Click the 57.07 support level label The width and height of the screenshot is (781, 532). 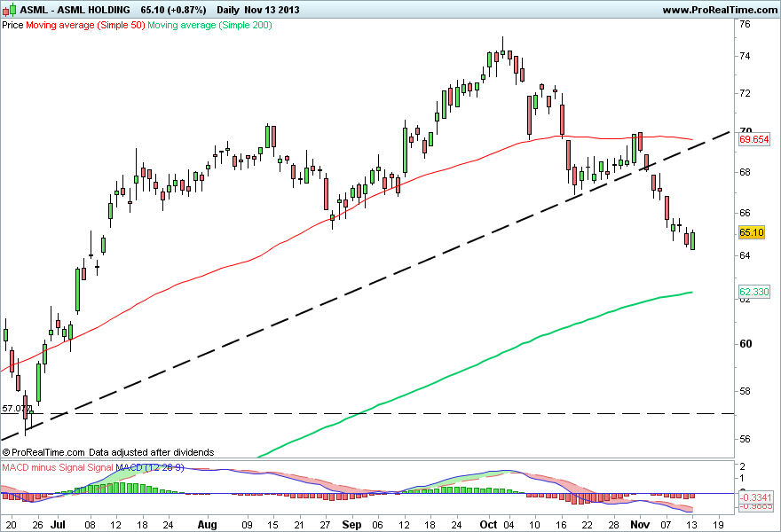17,409
